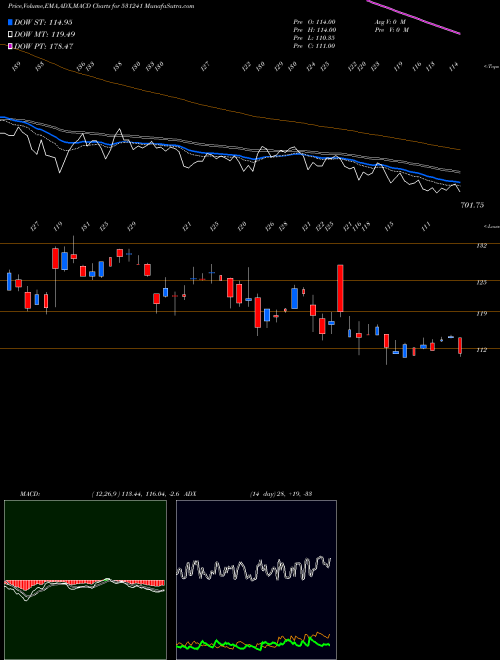Click the ADX (14 day) values text
Image resolution: width=500 pixels, height=660 pixels.
(281, 493)
